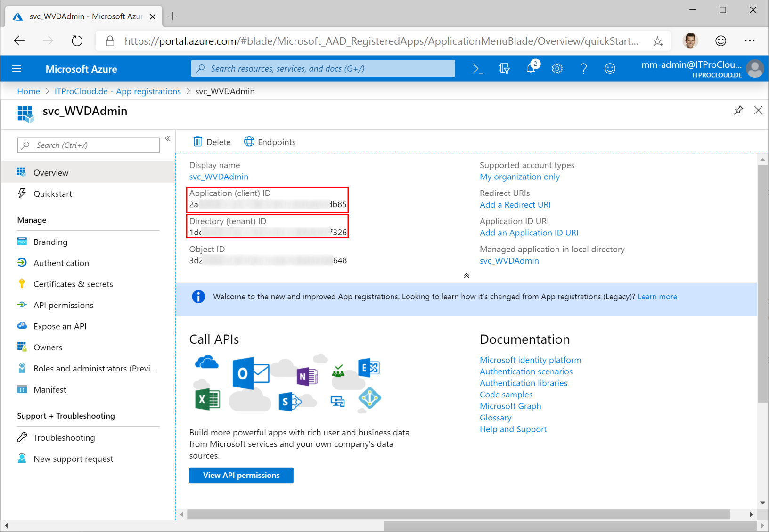Open the My organization only link
The image size is (769, 532).
(520, 177)
